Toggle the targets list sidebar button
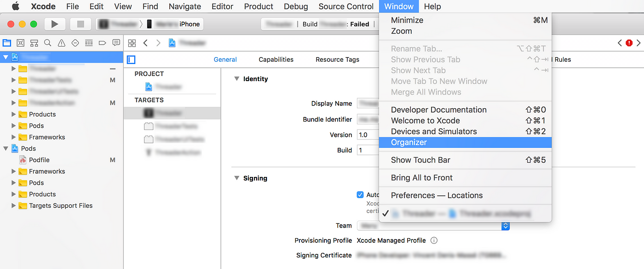 pyautogui.click(x=132, y=59)
